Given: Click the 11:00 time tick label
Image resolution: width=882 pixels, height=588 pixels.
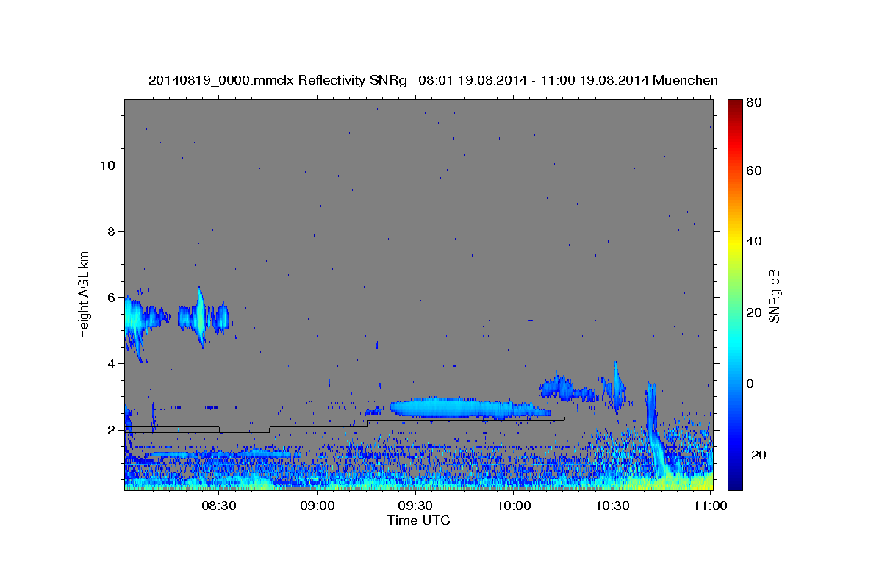Looking at the screenshot, I should [710, 506].
